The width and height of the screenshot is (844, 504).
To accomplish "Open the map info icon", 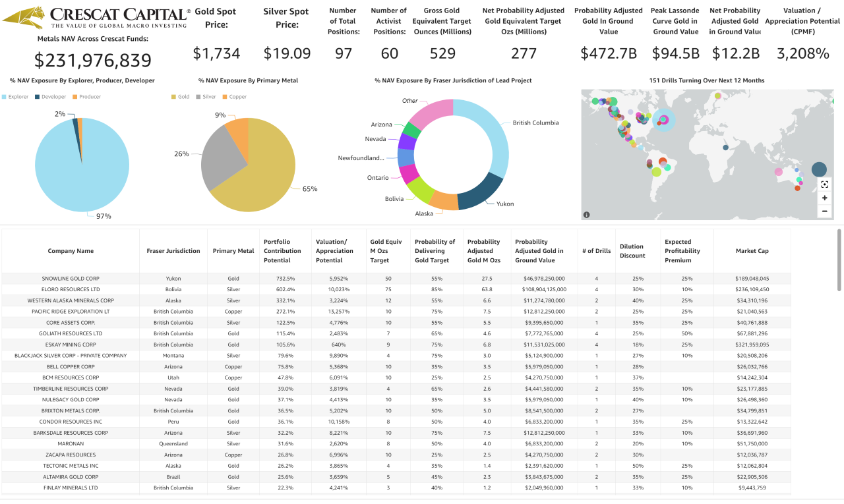I will coord(587,214).
